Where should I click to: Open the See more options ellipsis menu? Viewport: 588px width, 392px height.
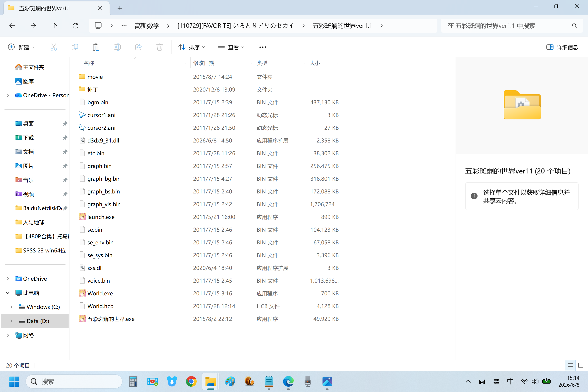(x=263, y=47)
